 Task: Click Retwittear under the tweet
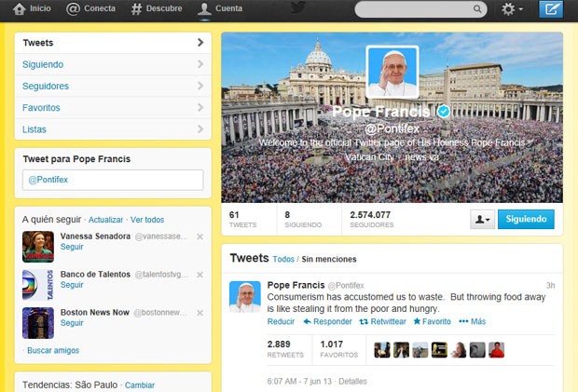(381, 321)
